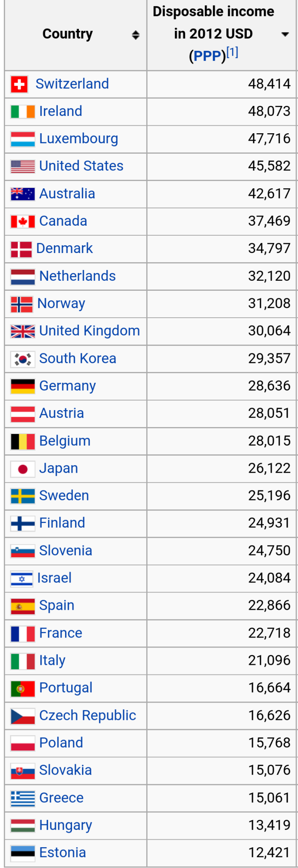Click the Greece flag icon
The image size is (298, 868).
click(x=23, y=798)
